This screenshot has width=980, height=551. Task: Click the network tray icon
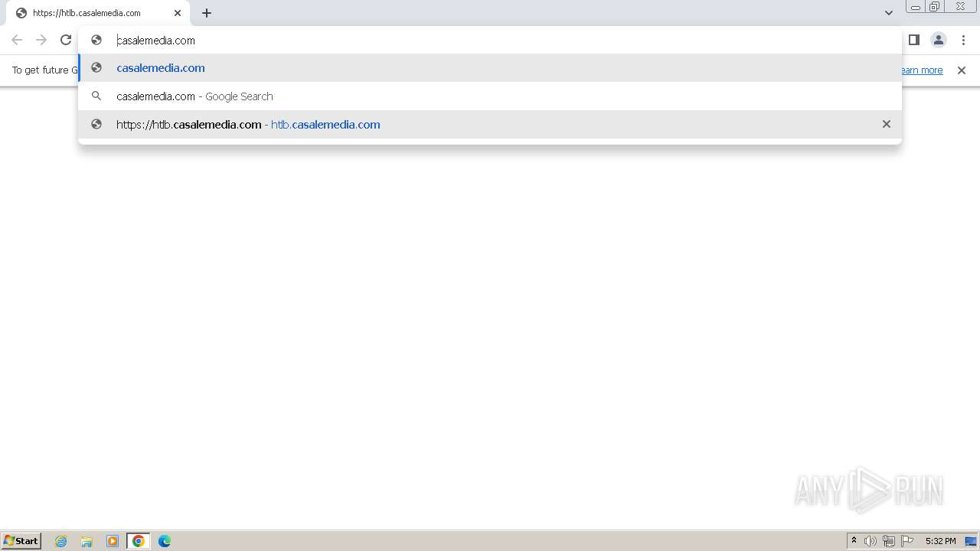889,541
